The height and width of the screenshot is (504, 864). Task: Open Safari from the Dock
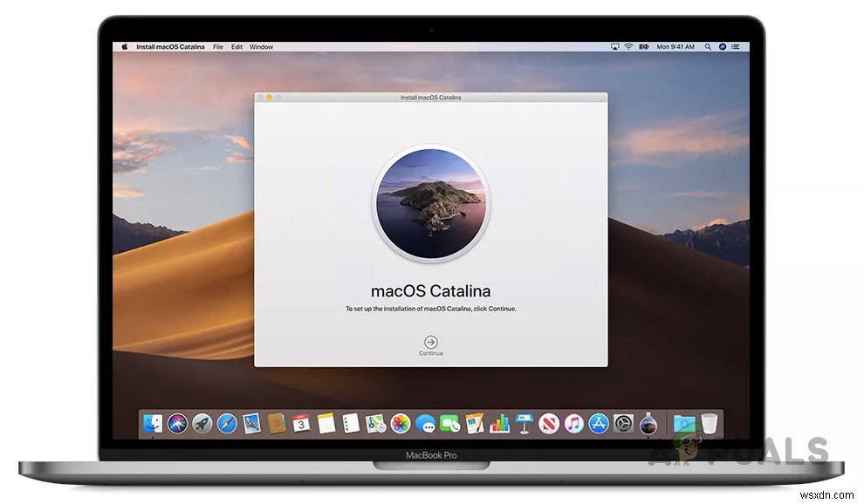pyautogui.click(x=226, y=424)
